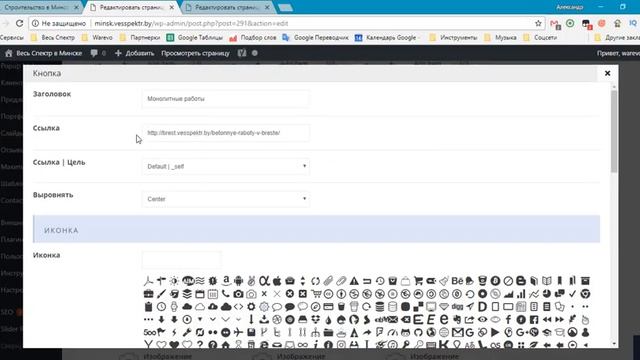Viewport: 640px width, 360px height.
Task: Open the 'Google Таблицы' bookmark
Action: point(195,38)
